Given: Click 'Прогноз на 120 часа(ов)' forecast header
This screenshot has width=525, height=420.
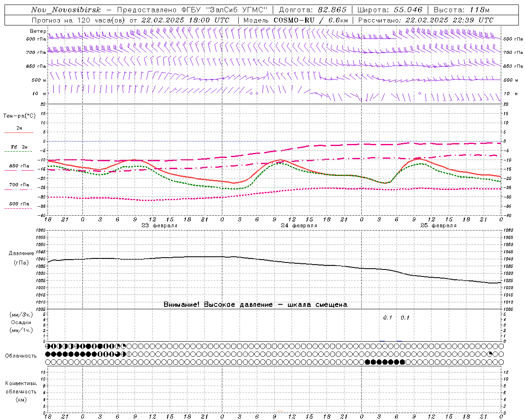Looking at the screenshot, I should [x=79, y=20].
